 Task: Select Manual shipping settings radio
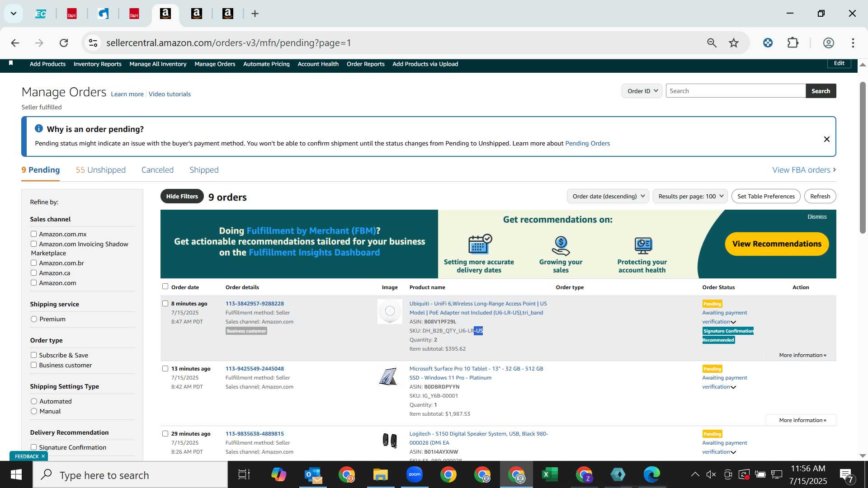pyautogui.click(x=34, y=411)
